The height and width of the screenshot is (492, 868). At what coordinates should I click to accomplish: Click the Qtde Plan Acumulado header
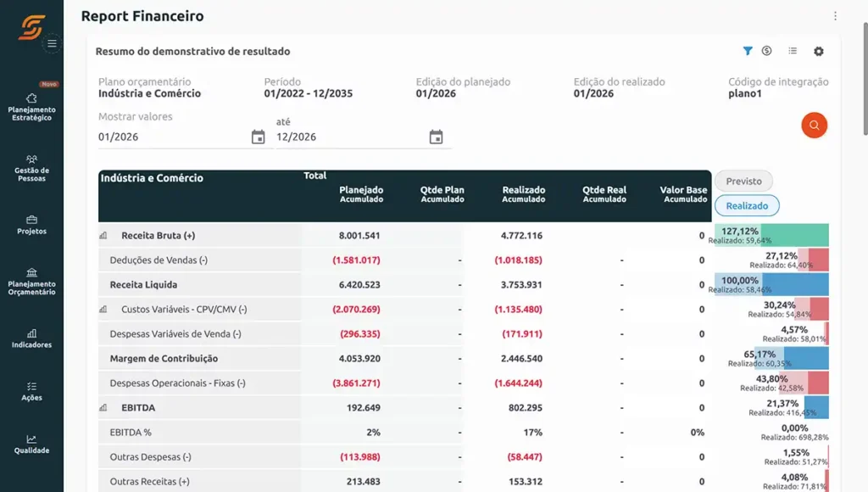pos(442,194)
